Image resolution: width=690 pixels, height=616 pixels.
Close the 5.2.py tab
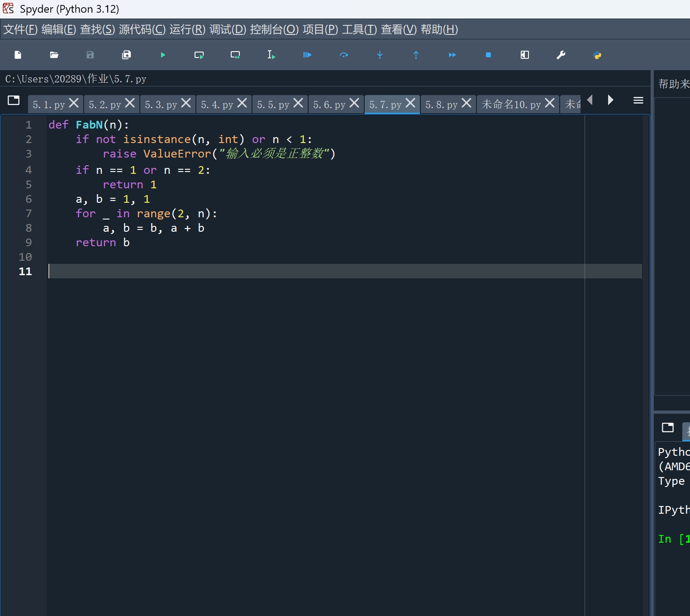[x=130, y=103]
